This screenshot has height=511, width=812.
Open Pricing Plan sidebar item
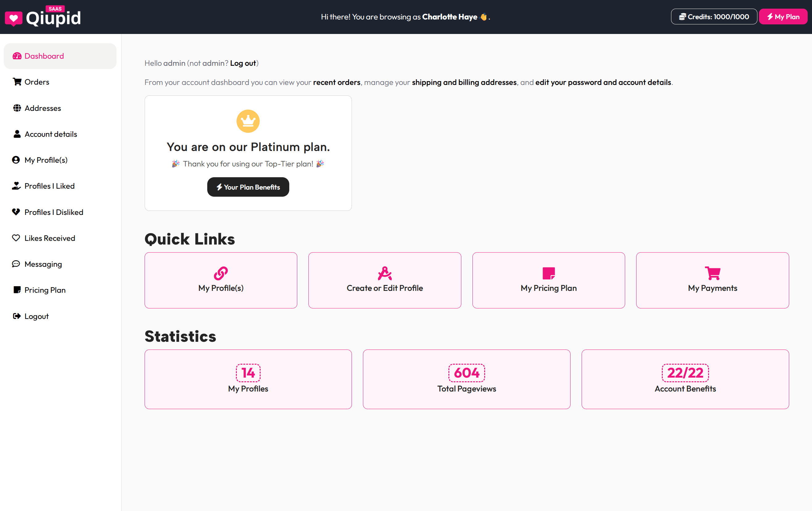pos(45,290)
